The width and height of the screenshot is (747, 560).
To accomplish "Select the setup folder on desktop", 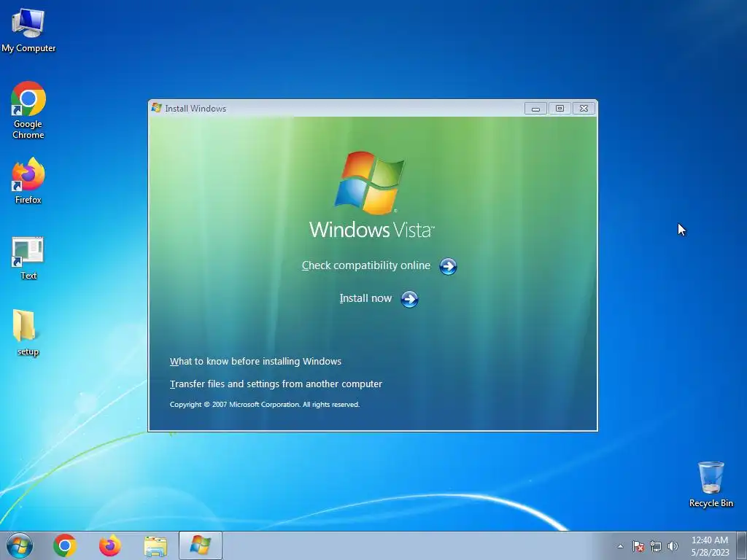I will click(28, 332).
